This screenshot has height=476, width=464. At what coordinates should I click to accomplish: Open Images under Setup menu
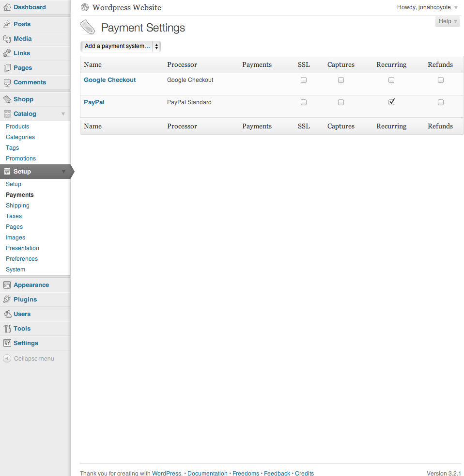[15, 238]
